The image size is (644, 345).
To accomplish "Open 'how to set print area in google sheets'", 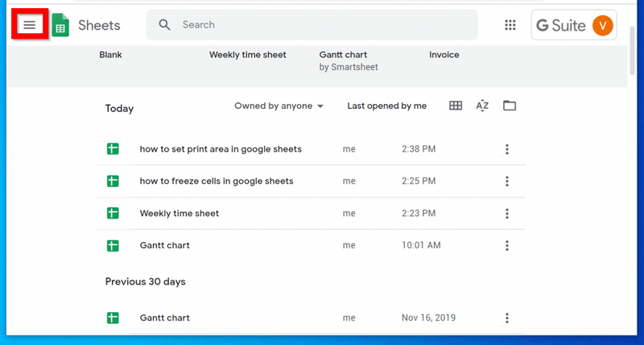I will [221, 149].
